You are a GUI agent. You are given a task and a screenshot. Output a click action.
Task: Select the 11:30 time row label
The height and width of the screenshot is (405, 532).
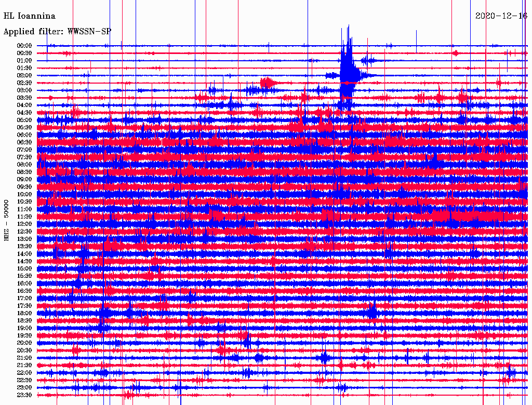click(x=24, y=217)
